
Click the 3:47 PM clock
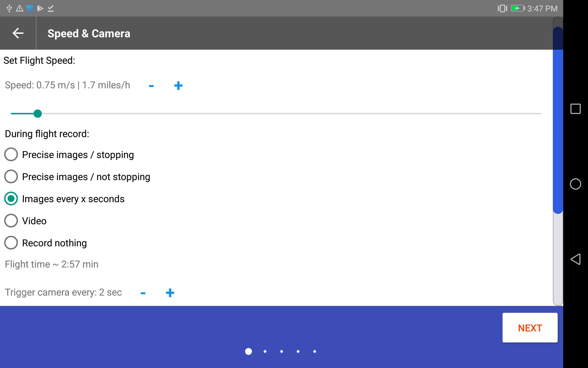(542, 9)
